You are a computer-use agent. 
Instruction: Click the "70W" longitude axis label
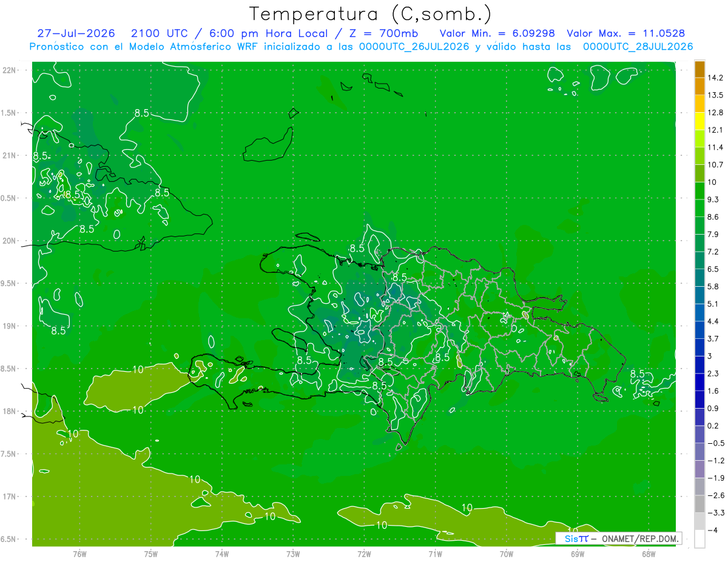(x=506, y=554)
